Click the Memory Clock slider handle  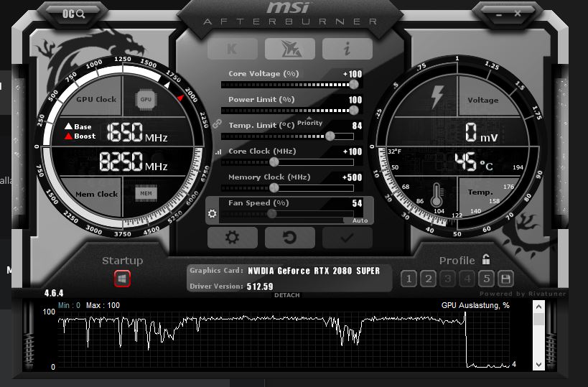(x=274, y=188)
